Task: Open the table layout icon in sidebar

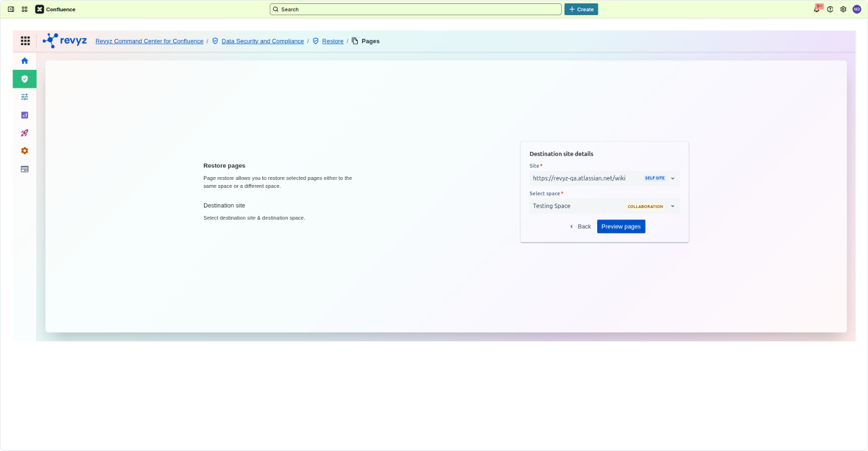Action: pyautogui.click(x=25, y=169)
